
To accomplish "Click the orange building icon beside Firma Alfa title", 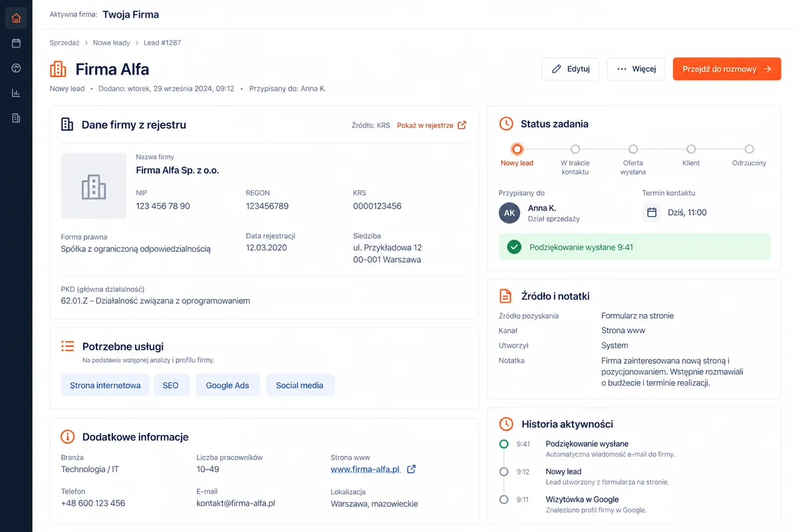I will click(x=59, y=69).
